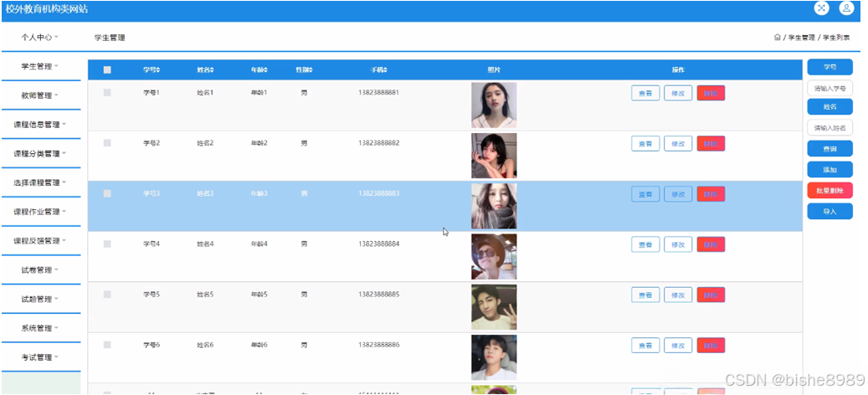Open the 系统管理 sidebar menu

tap(41, 328)
